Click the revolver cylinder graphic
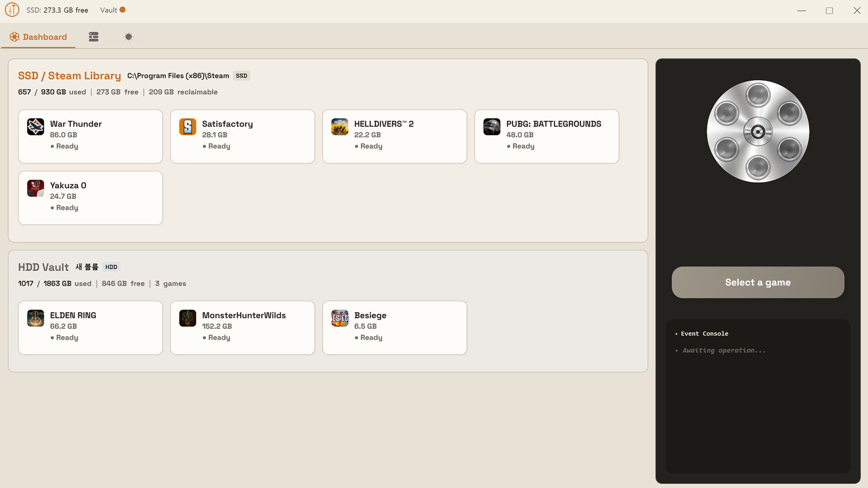The width and height of the screenshot is (868, 488). click(x=758, y=131)
